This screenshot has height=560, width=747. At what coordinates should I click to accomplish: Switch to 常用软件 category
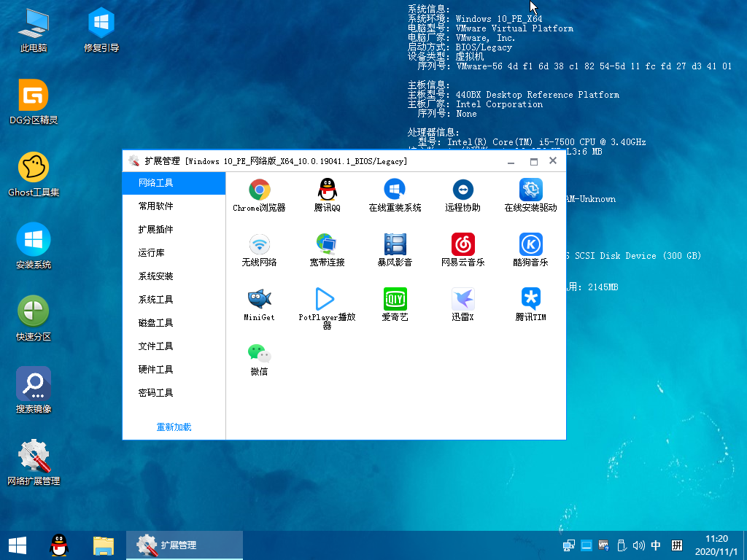[x=174, y=206]
